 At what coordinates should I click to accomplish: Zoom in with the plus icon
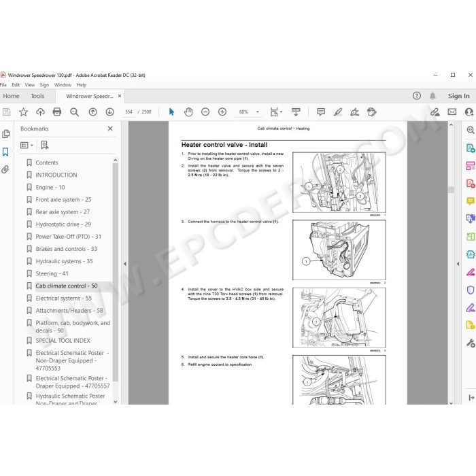coord(222,112)
